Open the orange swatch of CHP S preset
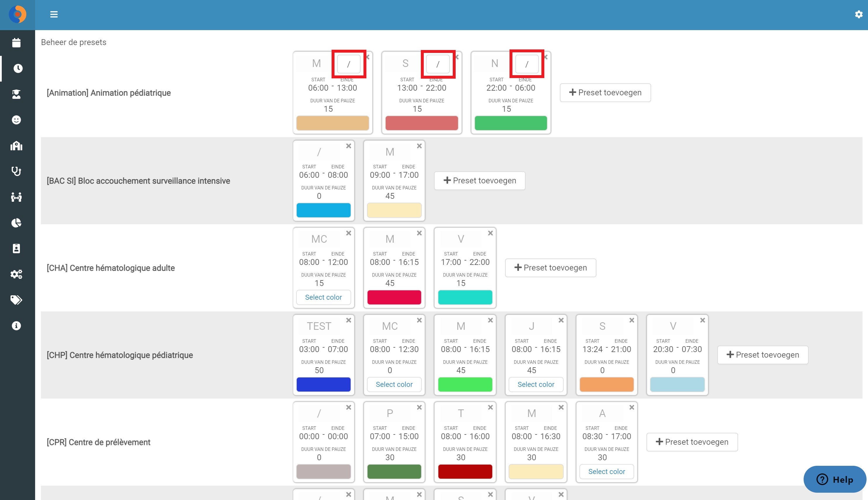This screenshot has width=868, height=500. click(606, 384)
